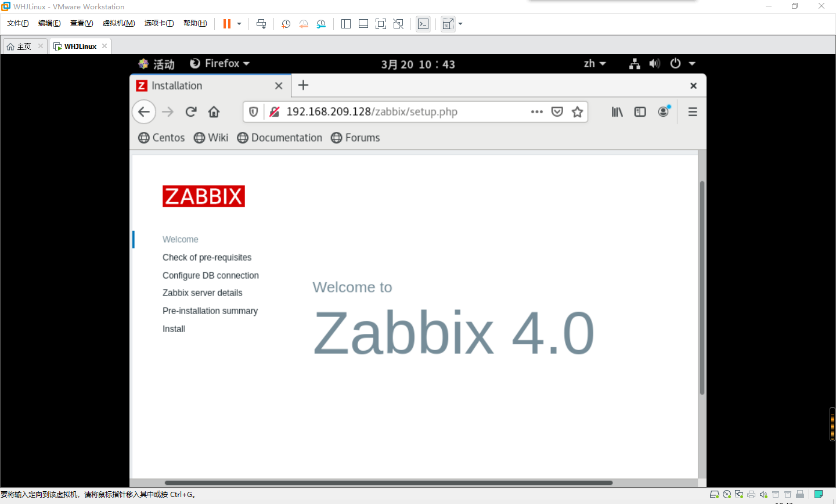Open the Firefox Library icon
The image size is (836, 504).
pyautogui.click(x=617, y=111)
